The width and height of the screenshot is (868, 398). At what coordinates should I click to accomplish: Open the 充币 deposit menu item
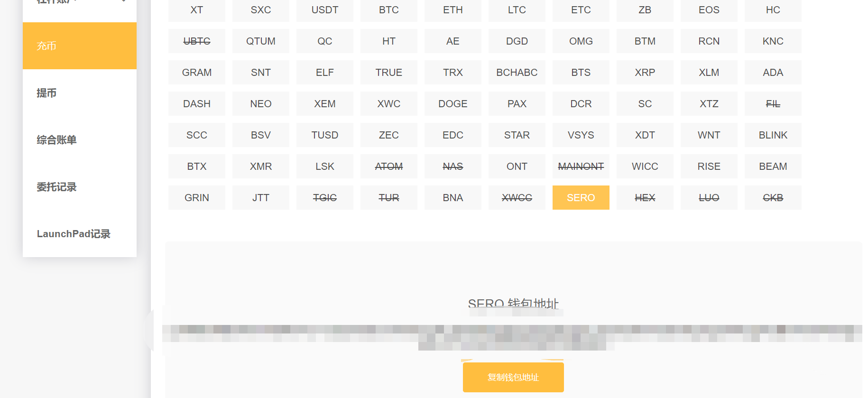coord(80,46)
